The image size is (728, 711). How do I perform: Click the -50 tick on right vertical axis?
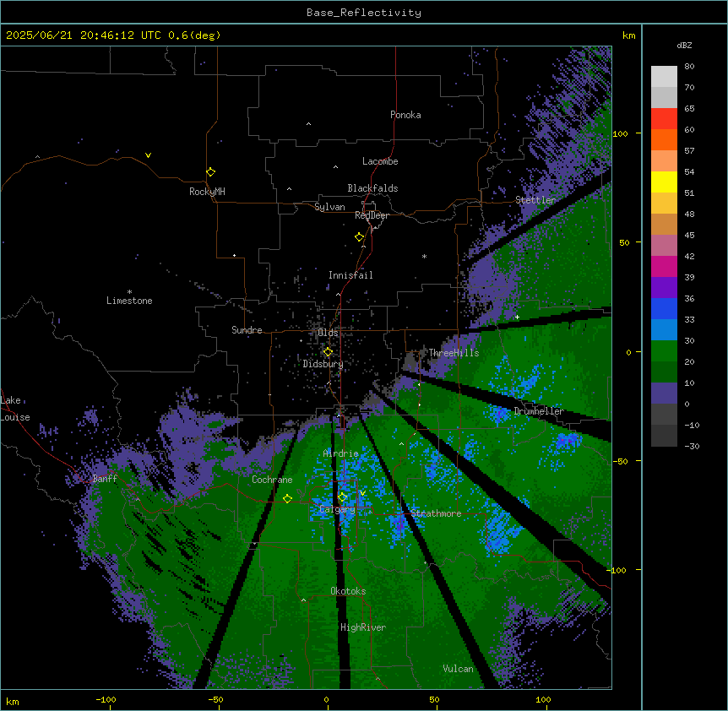point(620,461)
